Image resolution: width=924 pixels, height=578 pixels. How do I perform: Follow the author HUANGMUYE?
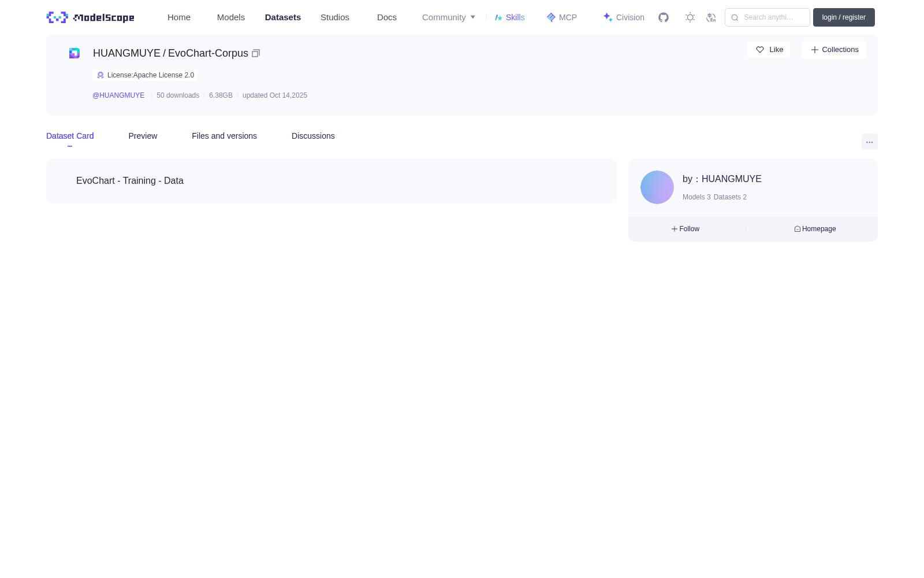click(x=685, y=229)
